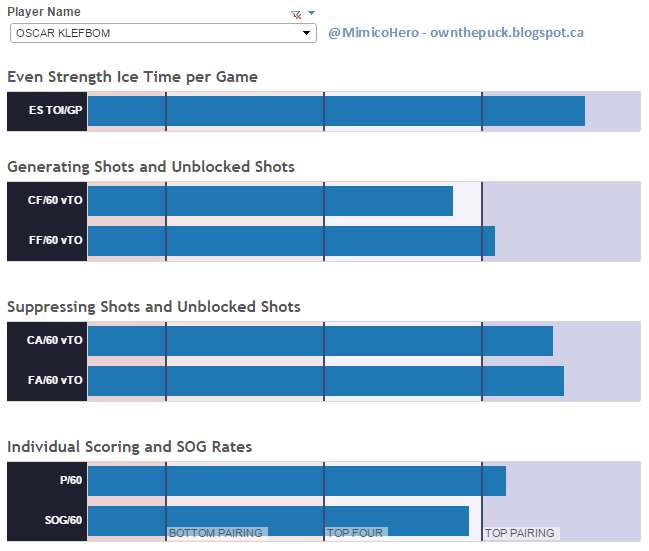Expand the Player Name dropdown arrow
649x551 pixels.
pyautogui.click(x=307, y=33)
